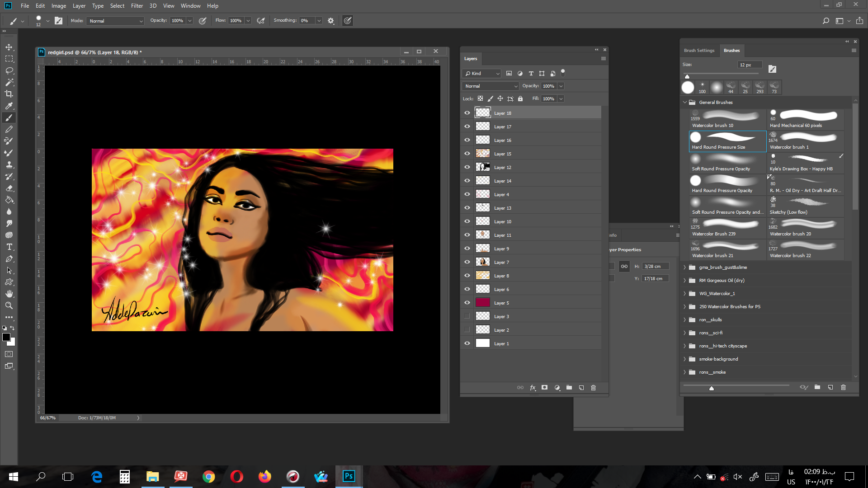Open the Window menu
The image size is (868, 488).
click(x=190, y=6)
